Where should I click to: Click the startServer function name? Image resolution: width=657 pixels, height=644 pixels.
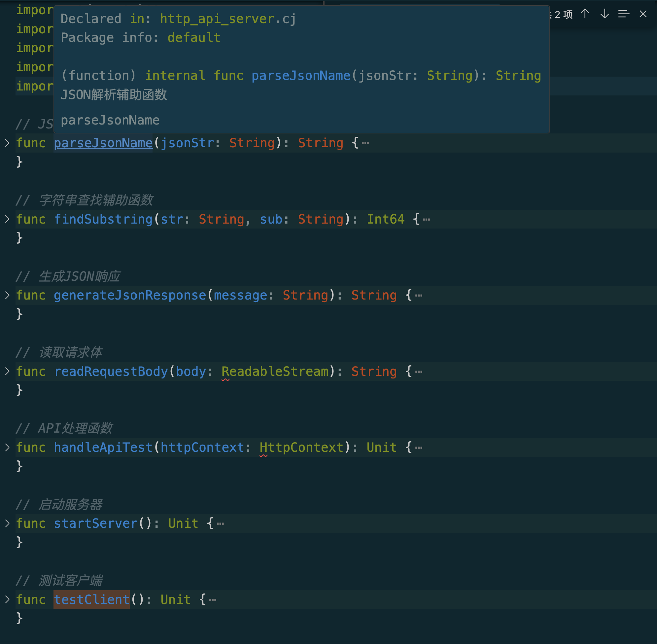tap(96, 523)
